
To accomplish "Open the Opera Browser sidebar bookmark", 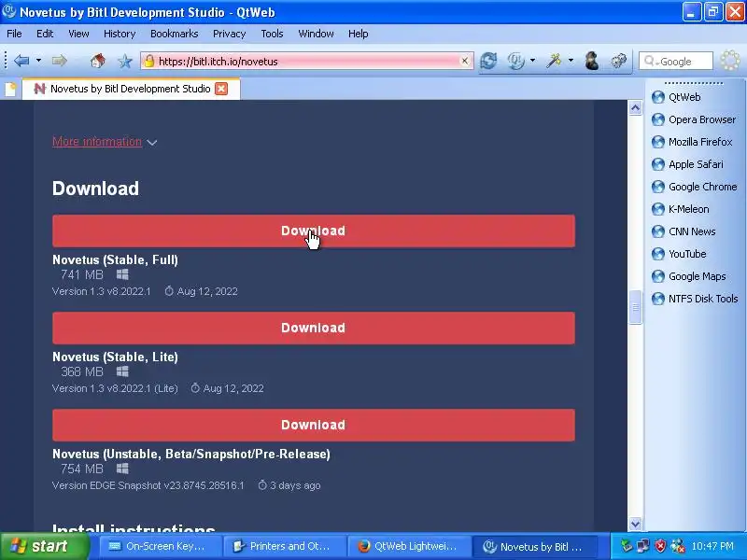I will click(694, 119).
